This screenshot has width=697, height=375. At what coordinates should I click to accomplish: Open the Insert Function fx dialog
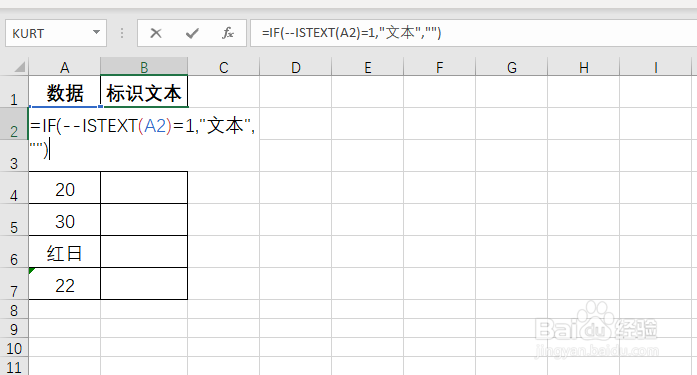pos(228,33)
